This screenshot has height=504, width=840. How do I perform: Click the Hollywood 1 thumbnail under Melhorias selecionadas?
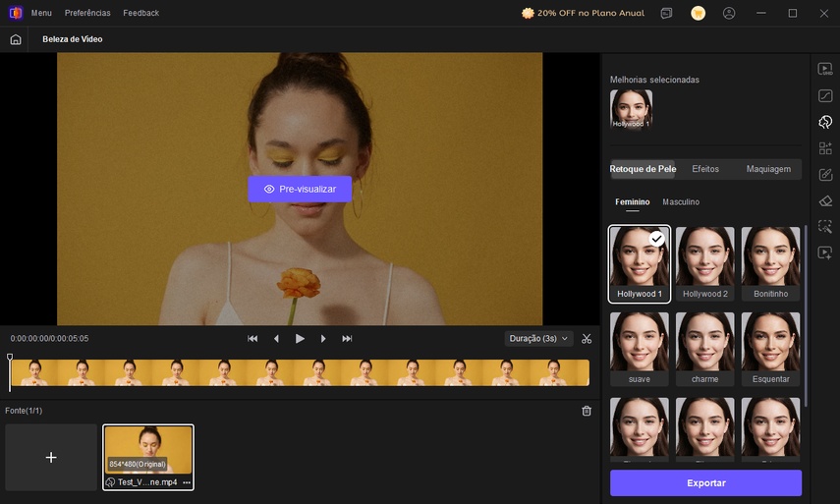pyautogui.click(x=631, y=110)
